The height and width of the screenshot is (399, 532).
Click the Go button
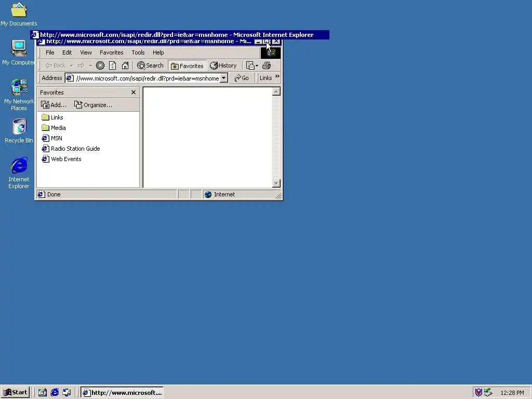(242, 78)
